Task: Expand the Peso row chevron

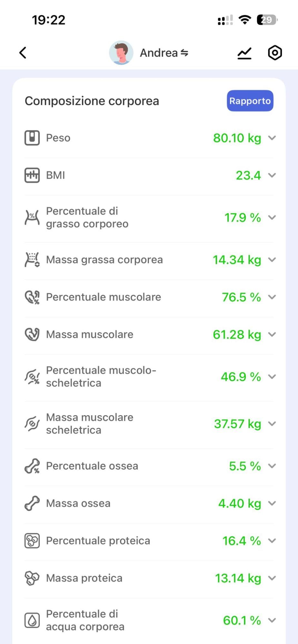Action: 272,138
